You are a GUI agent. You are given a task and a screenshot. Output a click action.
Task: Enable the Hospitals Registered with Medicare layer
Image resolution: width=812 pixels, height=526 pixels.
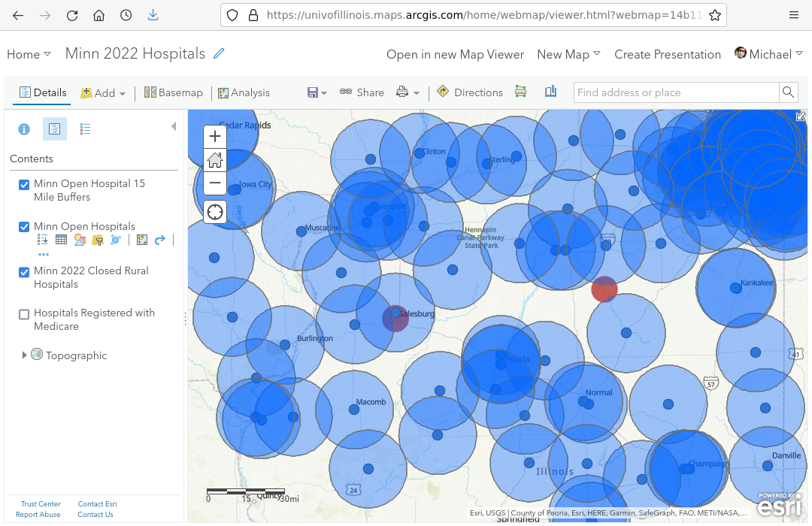point(24,314)
